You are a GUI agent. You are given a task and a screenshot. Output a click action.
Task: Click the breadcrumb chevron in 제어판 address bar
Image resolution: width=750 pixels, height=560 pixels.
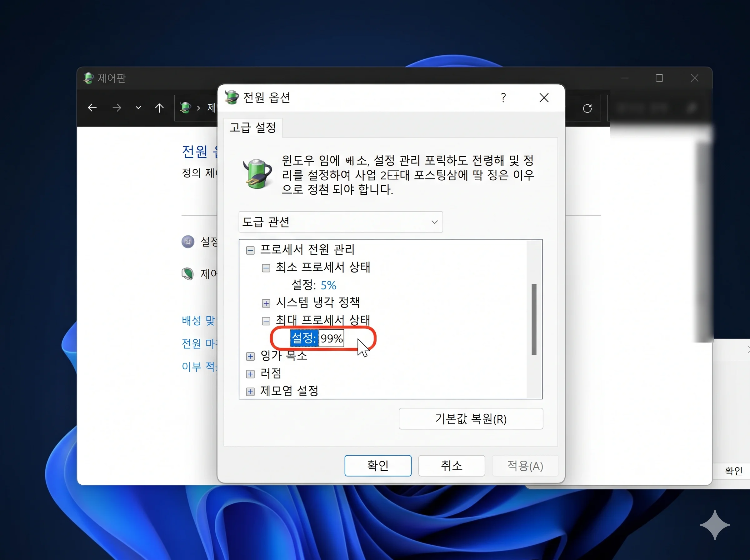tap(199, 108)
